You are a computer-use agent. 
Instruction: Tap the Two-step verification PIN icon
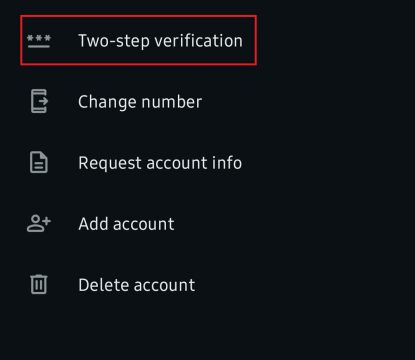point(39,41)
